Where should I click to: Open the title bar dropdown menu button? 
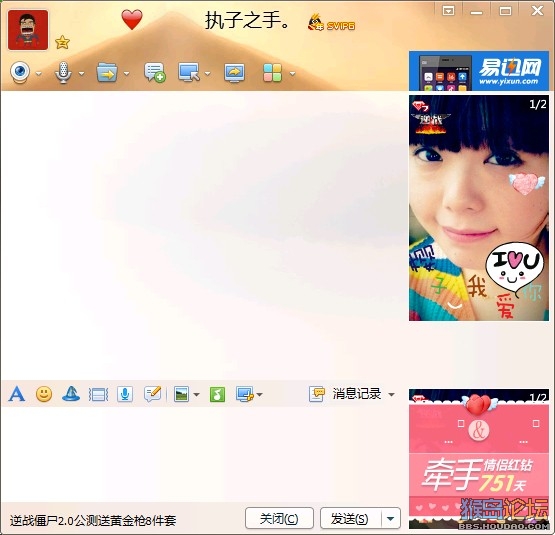coord(448,11)
